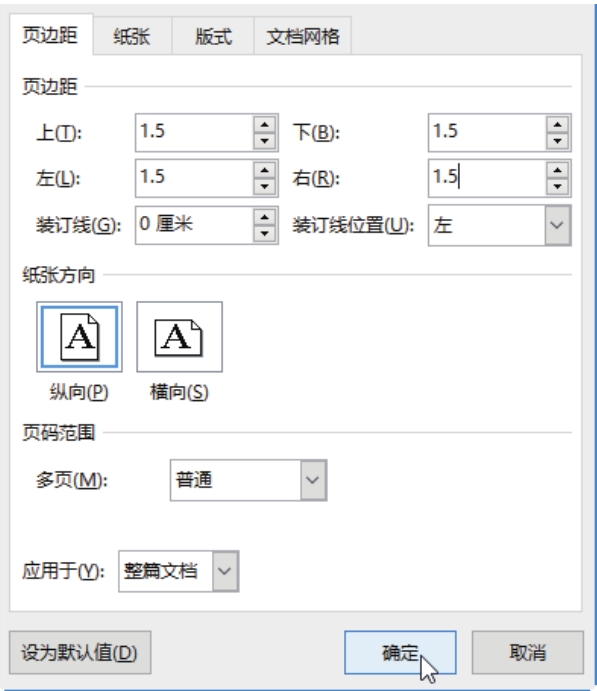The image size is (597, 691).
Task: Decrease bottom (下) margin with down arrow
Action: tap(557, 141)
